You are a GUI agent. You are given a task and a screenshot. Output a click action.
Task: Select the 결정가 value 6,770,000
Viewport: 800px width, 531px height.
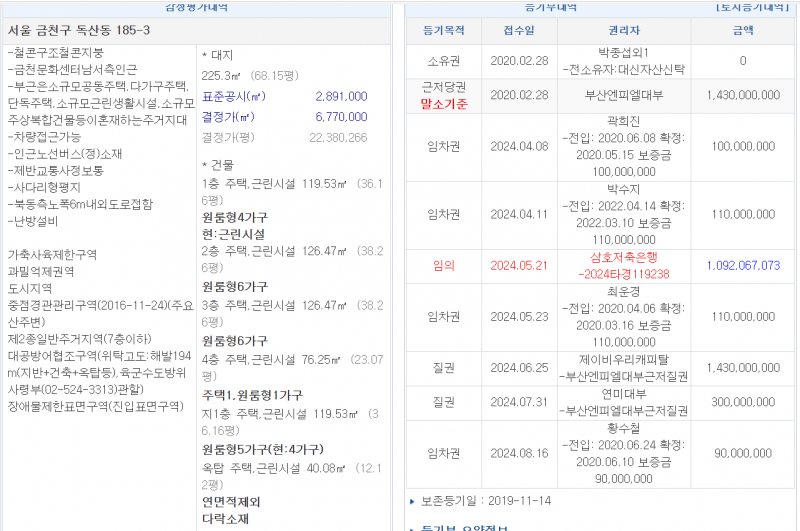point(341,117)
